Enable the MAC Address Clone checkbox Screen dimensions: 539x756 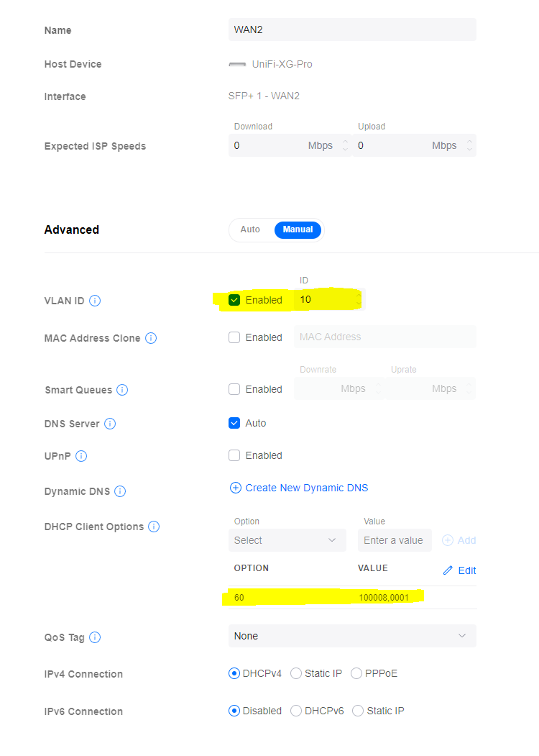[x=234, y=337]
